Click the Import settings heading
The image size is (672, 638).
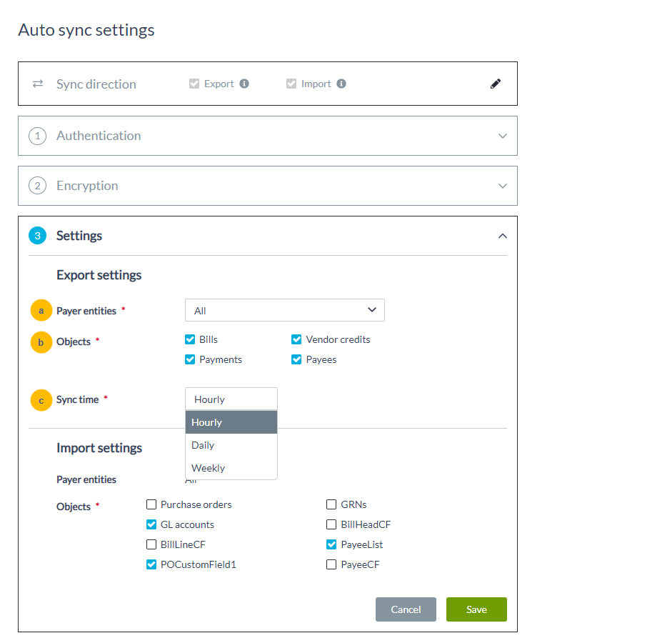click(x=99, y=448)
